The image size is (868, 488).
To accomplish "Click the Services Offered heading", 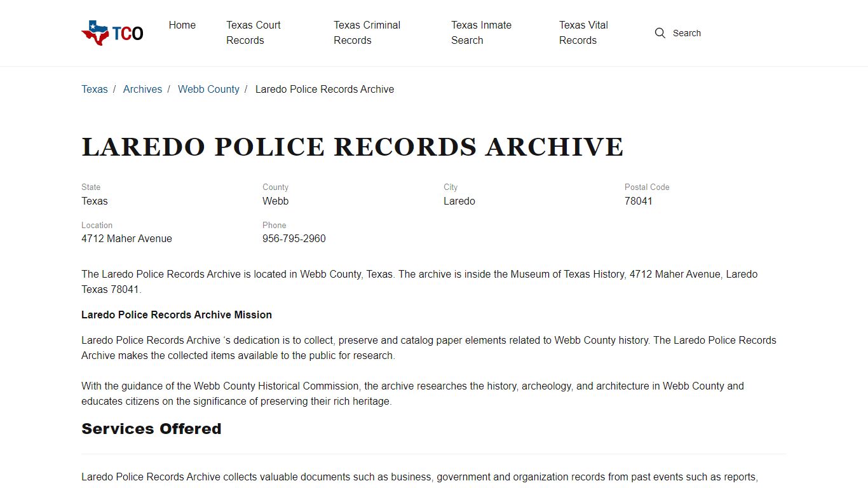I will coord(151,429).
